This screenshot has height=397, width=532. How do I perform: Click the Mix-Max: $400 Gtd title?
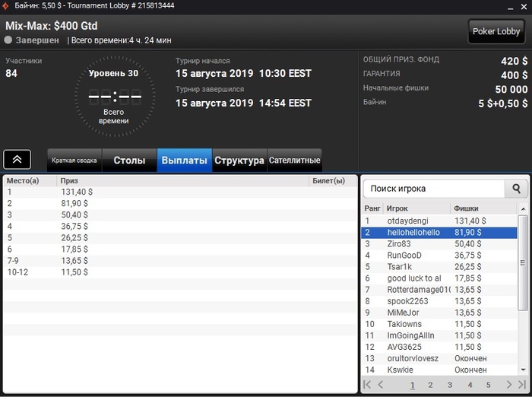(52, 26)
